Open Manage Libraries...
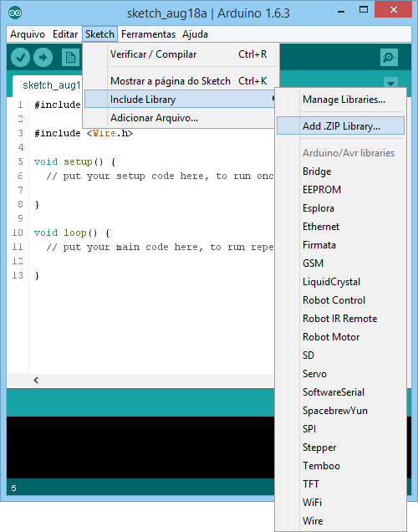The image size is (418, 532). [x=341, y=100]
